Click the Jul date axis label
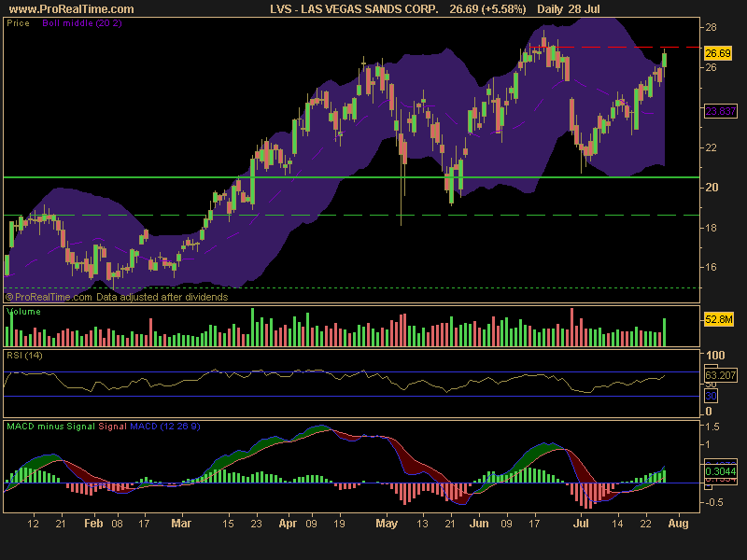This screenshot has width=747, height=560. point(581,524)
